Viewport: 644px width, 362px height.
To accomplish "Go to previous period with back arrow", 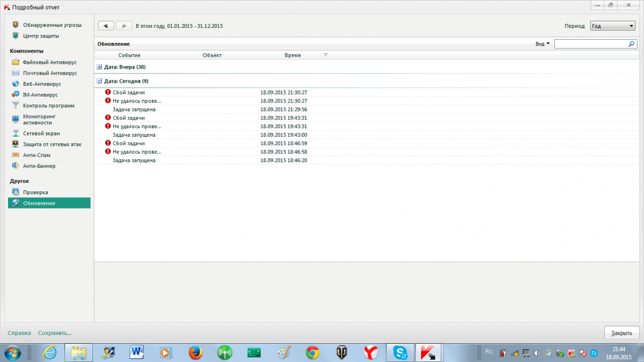I will pyautogui.click(x=106, y=26).
